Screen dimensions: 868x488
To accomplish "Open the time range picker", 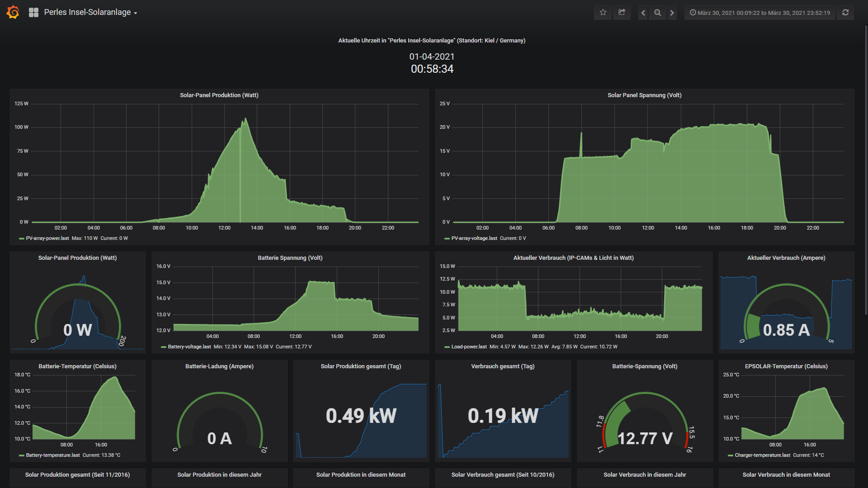I will (x=759, y=13).
